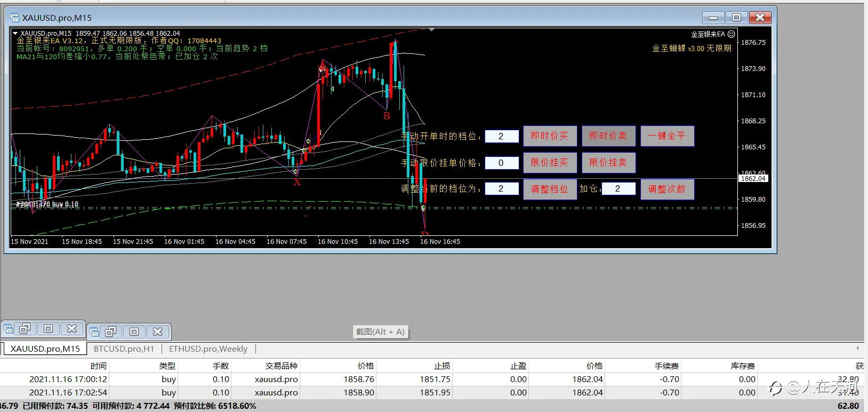Select the order dated 2021.11.16 17:00:12

click(432, 379)
